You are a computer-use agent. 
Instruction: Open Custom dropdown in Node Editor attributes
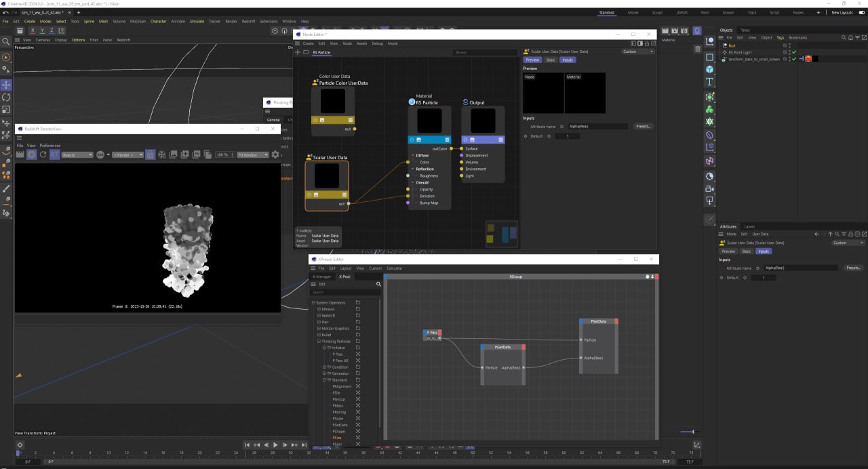coord(638,52)
